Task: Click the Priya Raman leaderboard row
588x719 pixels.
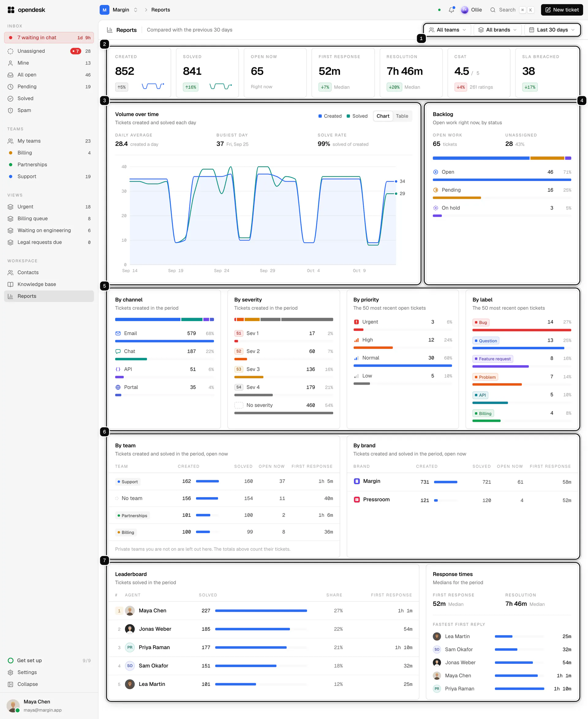Action: click(263, 647)
